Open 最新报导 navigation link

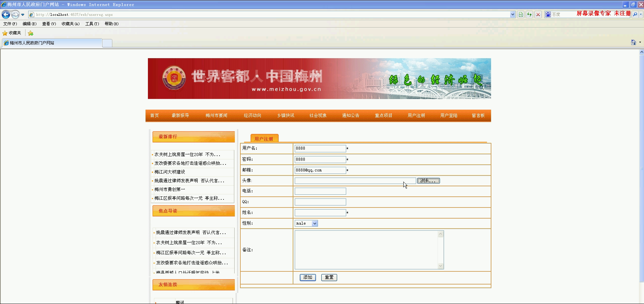[x=180, y=115]
